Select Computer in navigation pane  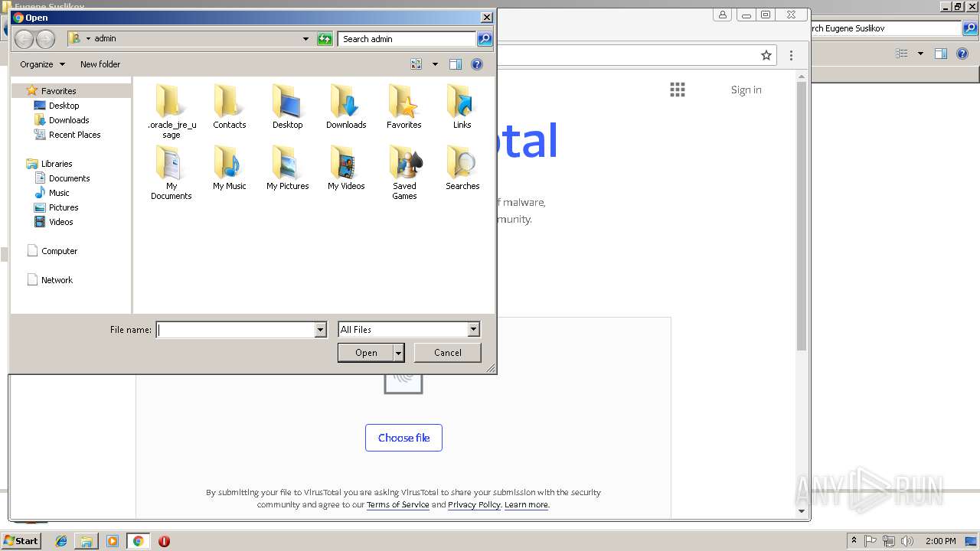pos(59,251)
